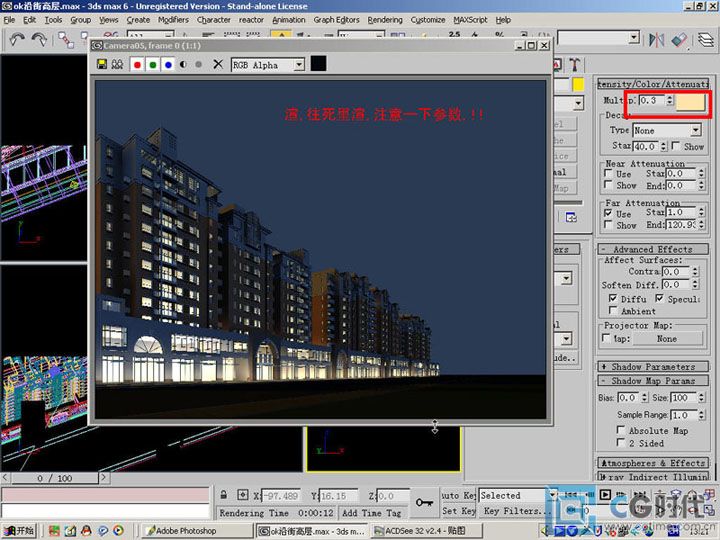Screen dimensions: 720x540
Task: Enable the Ambient Only checkbox
Action: 613,310
